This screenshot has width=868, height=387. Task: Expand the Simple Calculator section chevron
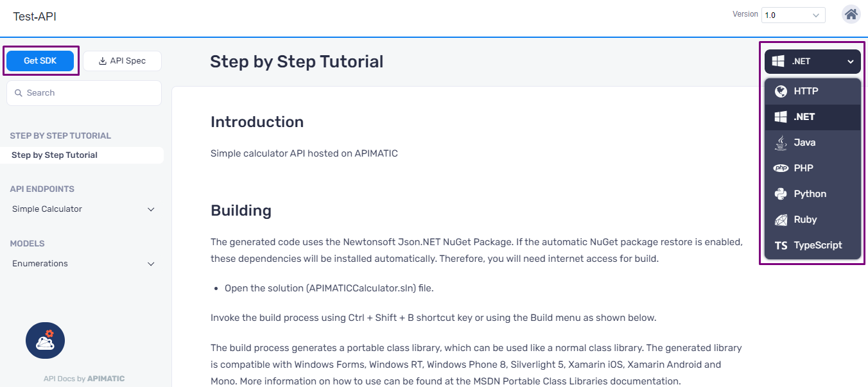[x=151, y=209]
